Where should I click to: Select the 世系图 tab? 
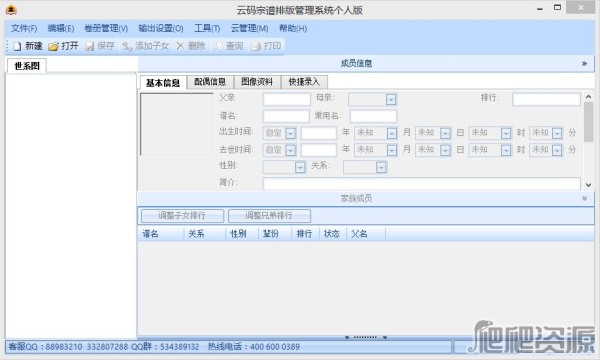pos(27,66)
